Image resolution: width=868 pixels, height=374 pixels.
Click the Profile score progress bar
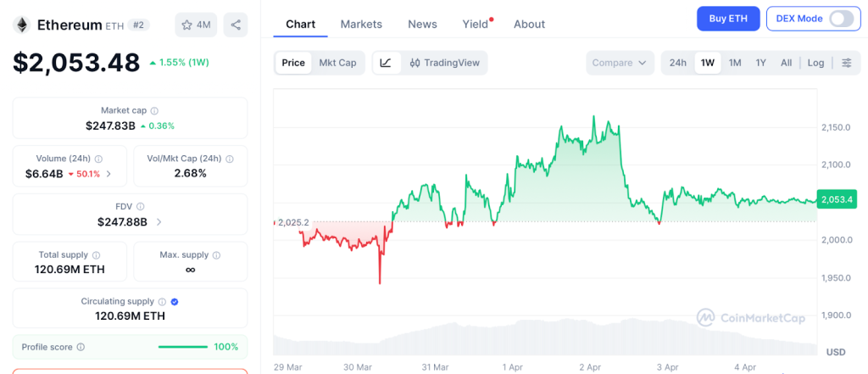183,347
